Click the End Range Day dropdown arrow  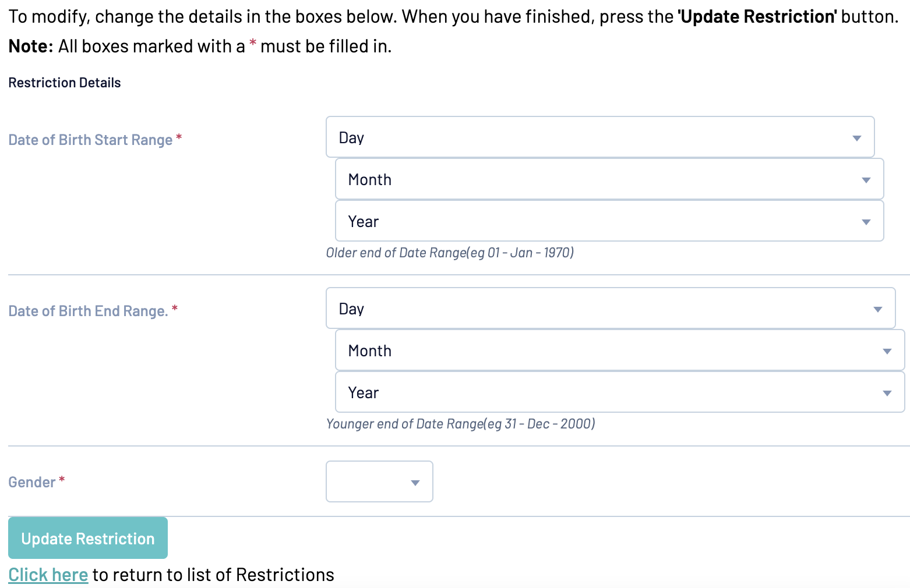[x=877, y=309]
